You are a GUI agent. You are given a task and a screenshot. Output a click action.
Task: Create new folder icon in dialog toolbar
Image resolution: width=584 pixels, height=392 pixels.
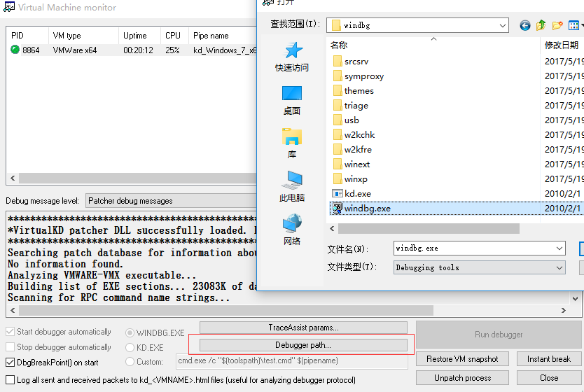(x=557, y=25)
